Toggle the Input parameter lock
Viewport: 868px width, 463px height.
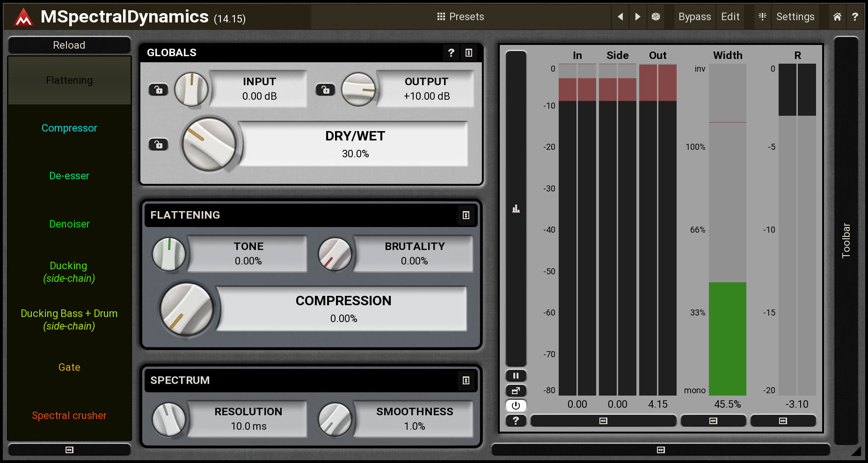158,89
